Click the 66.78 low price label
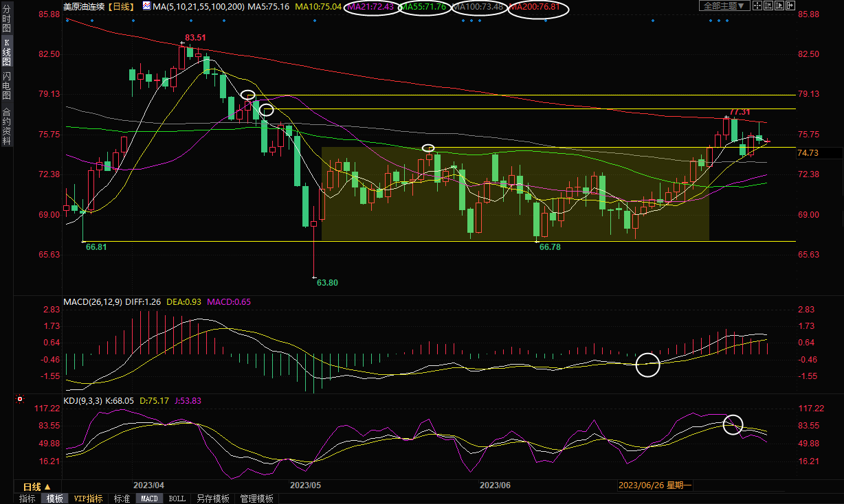The height and width of the screenshot is (504, 844). pyautogui.click(x=551, y=247)
